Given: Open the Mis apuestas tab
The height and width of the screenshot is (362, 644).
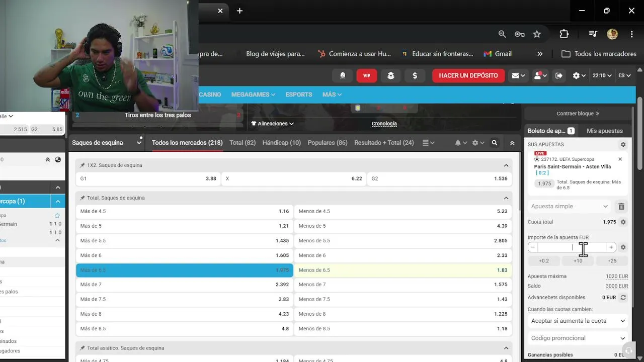Looking at the screenshot, I should [605, 131].
